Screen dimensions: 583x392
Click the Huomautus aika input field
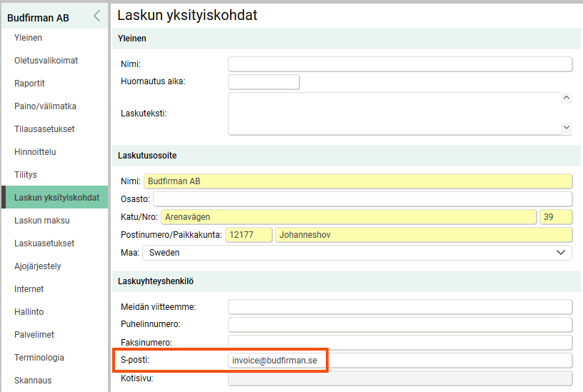tap(264, 82)
